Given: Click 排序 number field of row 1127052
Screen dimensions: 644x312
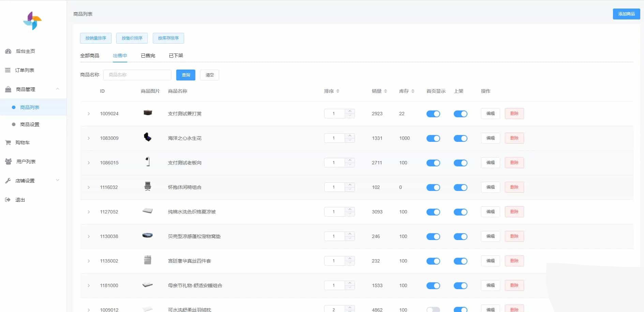Looking at the screenshot, I should point(334,212).
